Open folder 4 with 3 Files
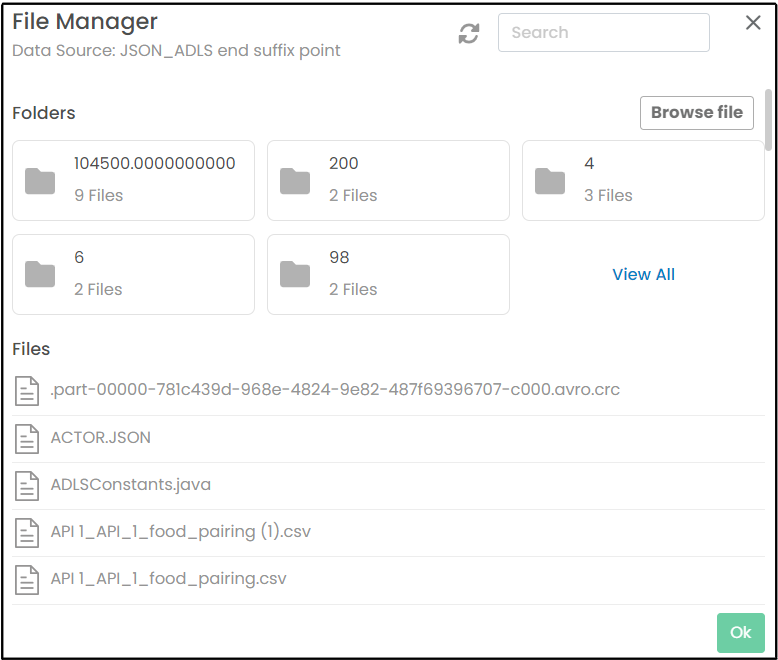This screenshot has height=660, width=778. click(643, 180)
